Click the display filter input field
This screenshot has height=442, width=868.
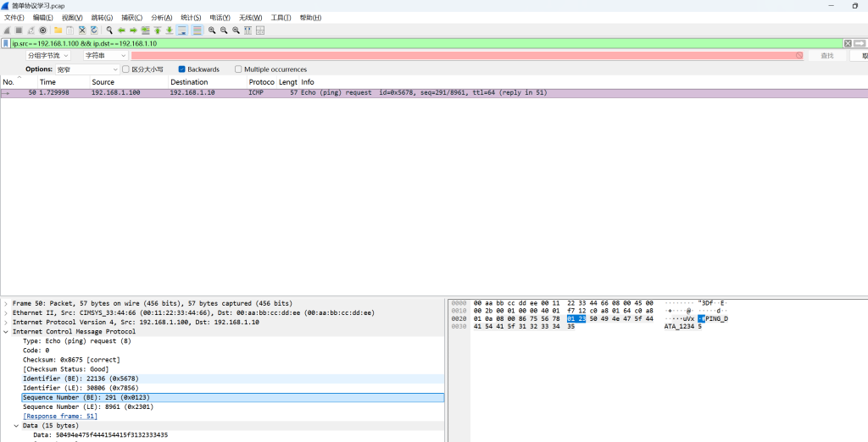tap(424, 43)
